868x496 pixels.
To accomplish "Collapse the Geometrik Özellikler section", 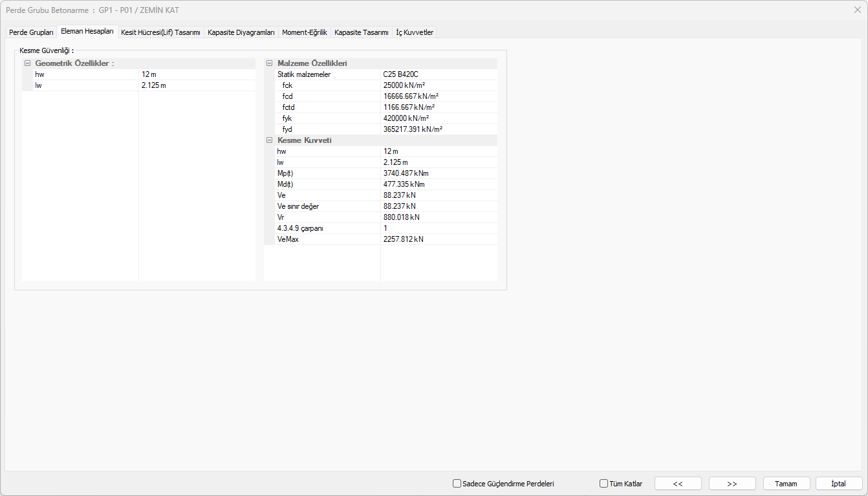I will [x=27, y=63].
